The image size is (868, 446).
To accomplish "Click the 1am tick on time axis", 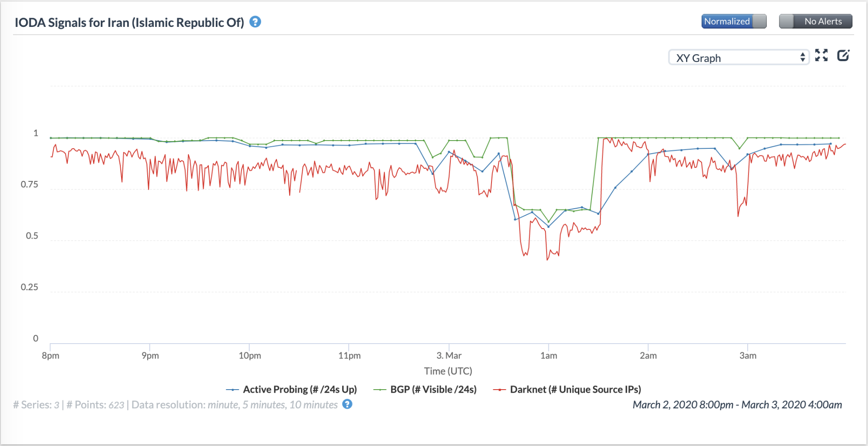I will point(548,356).
